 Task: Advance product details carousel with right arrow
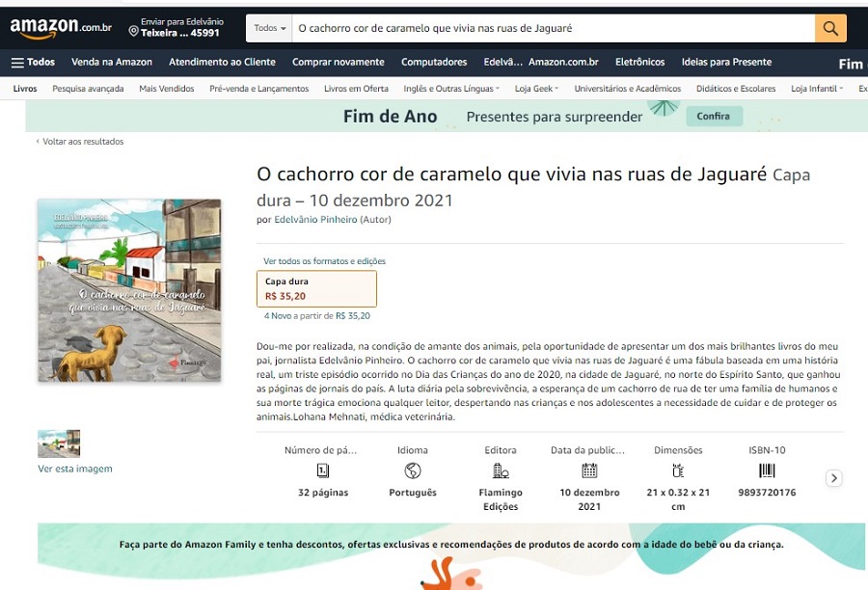click(834, 477)
